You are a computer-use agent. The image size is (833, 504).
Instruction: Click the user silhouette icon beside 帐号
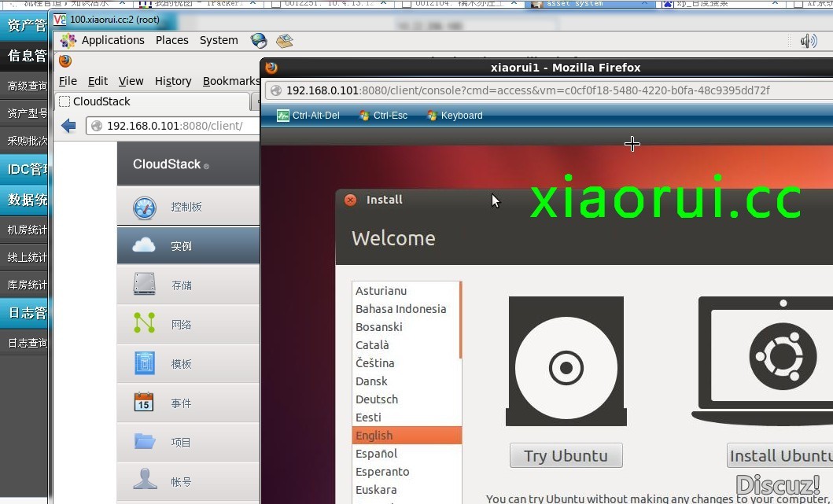pyautogui.click(x=145, y=479)
